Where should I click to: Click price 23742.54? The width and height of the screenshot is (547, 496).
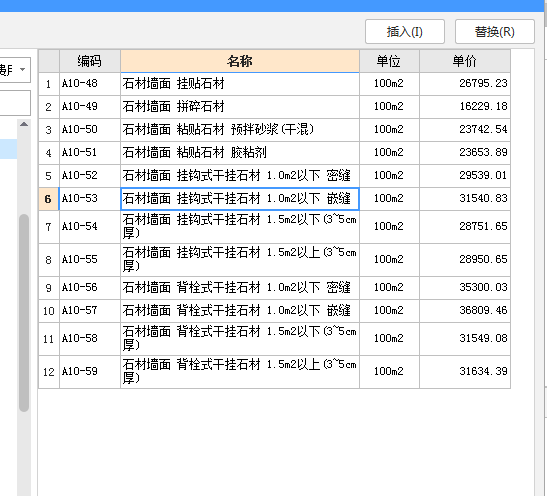pos(465,130)
